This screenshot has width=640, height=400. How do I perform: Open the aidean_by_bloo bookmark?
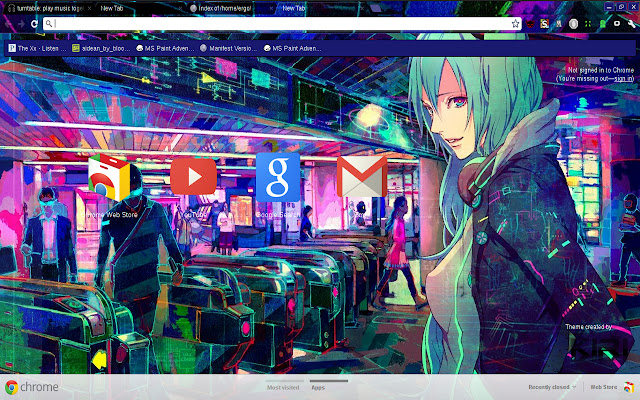[101, 48]
